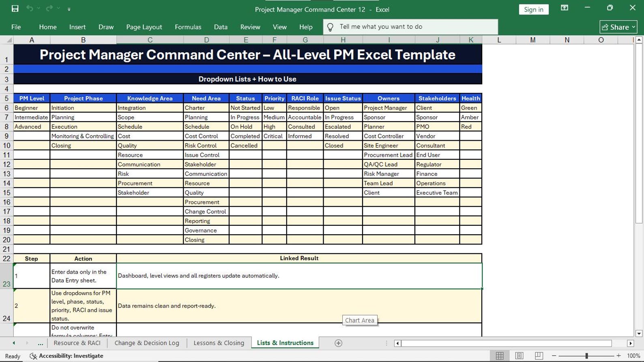Viewport: 644px width, 362px height.
Task: Click the Sign in button
Action: point(533,9)
